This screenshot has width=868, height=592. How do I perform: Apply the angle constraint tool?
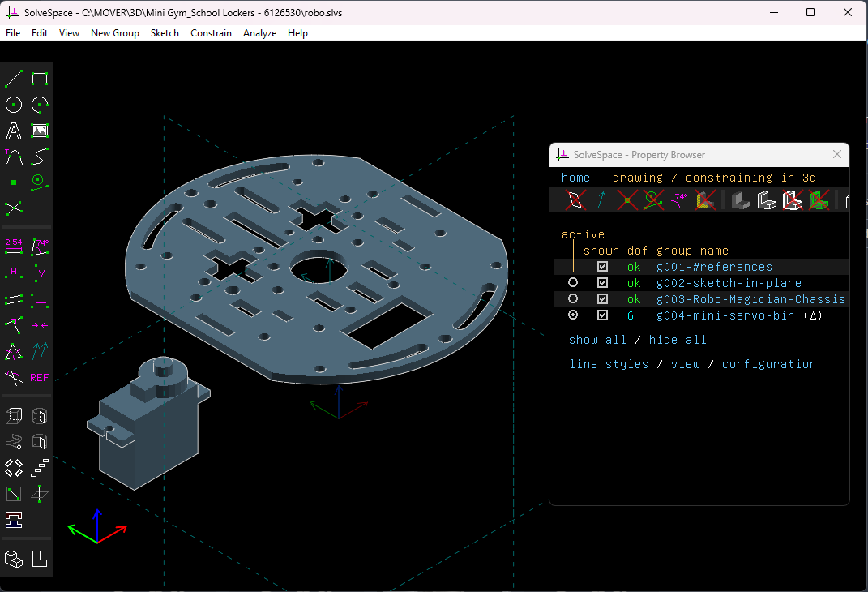click(39, 246)
